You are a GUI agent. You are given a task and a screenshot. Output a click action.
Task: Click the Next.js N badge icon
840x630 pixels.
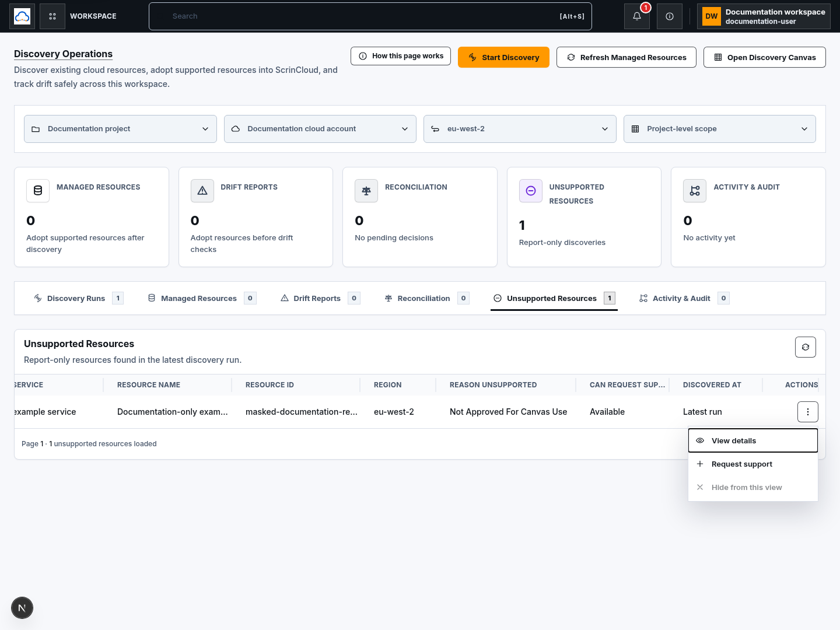(22, 608)
